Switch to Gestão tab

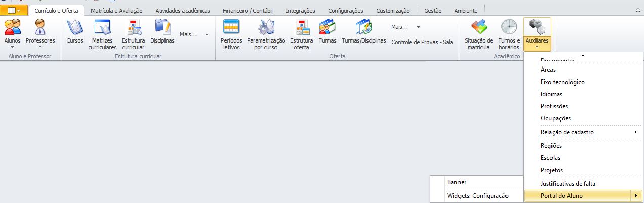click(433, 10)
